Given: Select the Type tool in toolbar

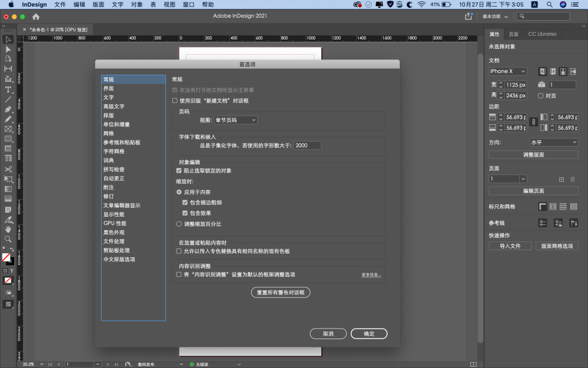Looking at the screenshot, I should pos(8,89).
